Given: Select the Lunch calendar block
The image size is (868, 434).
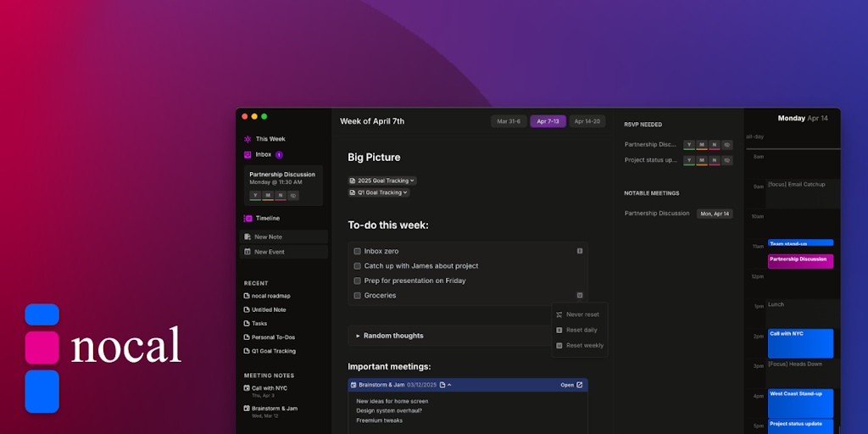Looking at the screenshot, I should click(803, 314).
